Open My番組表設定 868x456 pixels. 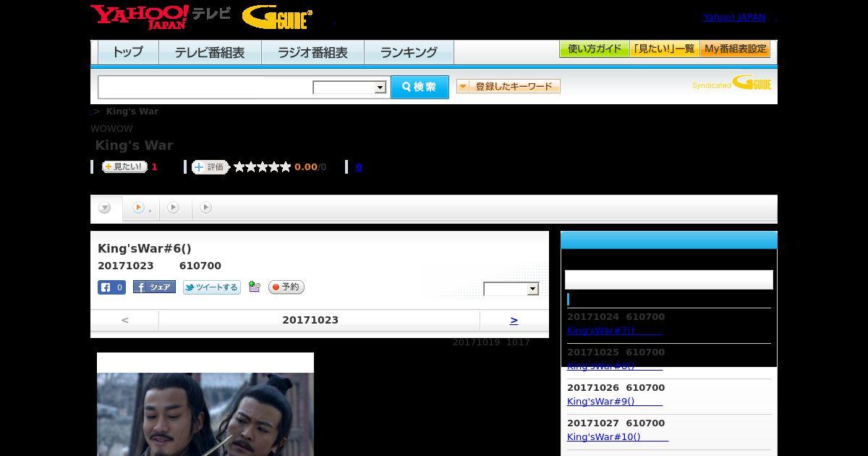pos(735,49)
